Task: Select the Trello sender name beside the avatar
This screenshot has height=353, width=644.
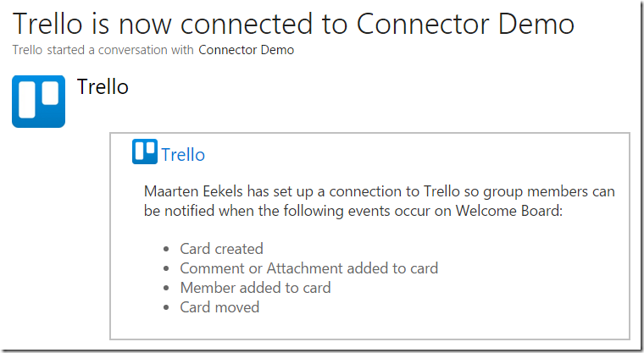Action: coord(103,86)
